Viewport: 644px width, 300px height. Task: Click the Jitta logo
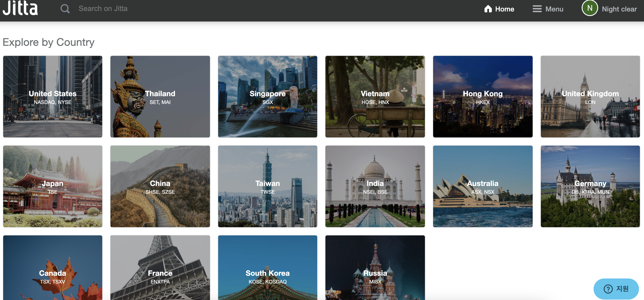(x=20, y=8)
